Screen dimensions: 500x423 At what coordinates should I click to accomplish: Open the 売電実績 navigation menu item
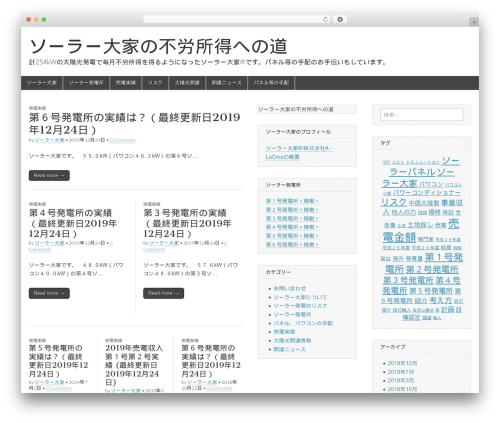pyautogui.click(x=126, y=83)
